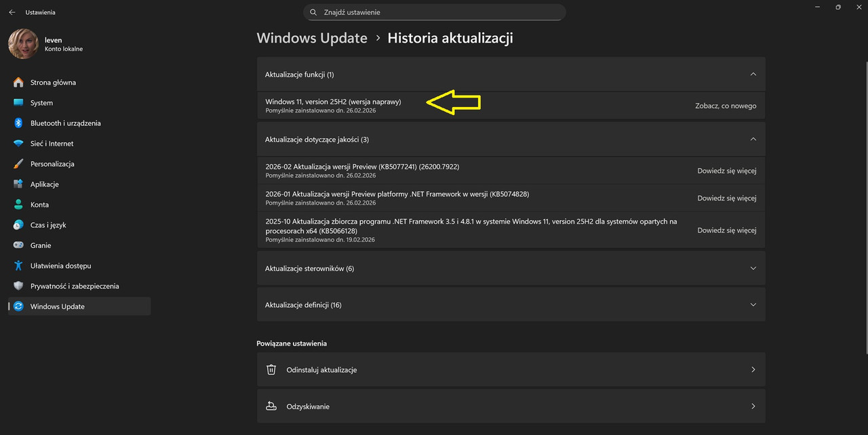Click the trash icon beside Odinstaluj aktualizacje
Image resolution: width=868 pixels, height=435 pixels.
(x=271, y=370)
